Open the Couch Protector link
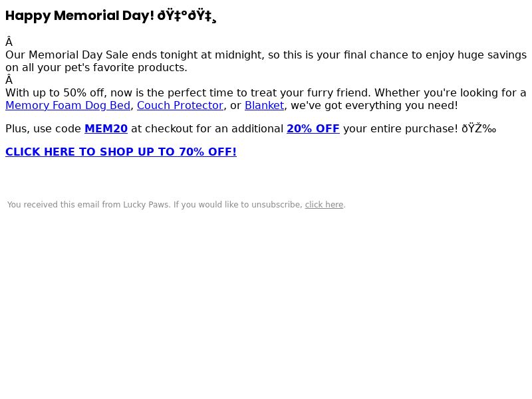 point(180,106)
